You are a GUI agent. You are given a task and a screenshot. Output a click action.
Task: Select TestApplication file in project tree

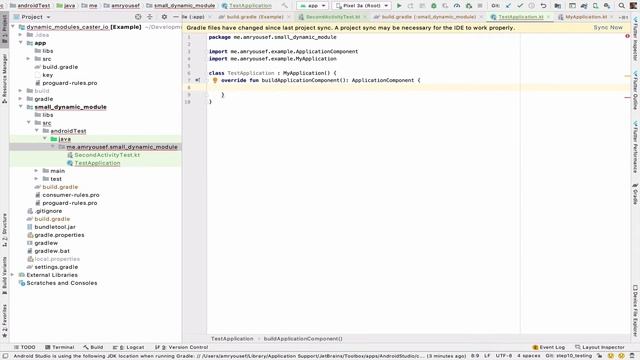[x=97, y=163]
